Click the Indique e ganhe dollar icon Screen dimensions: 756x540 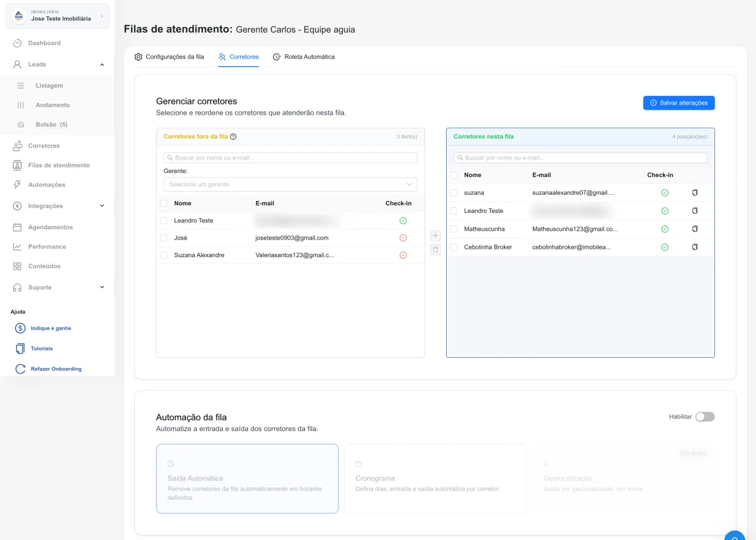pos(20,328)
